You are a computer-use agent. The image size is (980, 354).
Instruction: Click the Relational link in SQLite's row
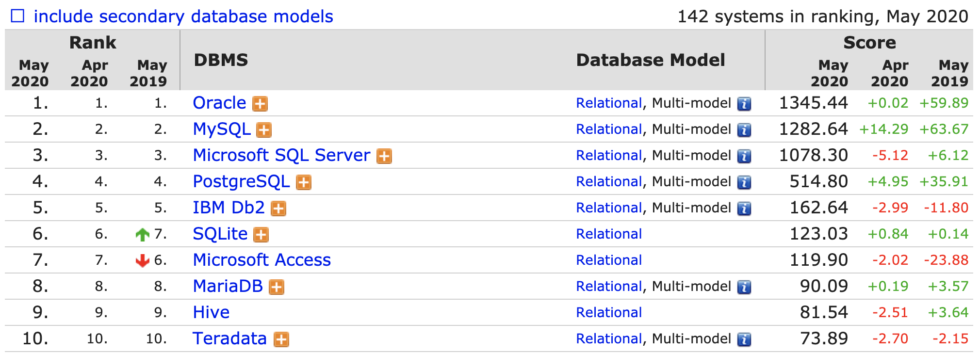pyautogui.click(x=608, y=234)
